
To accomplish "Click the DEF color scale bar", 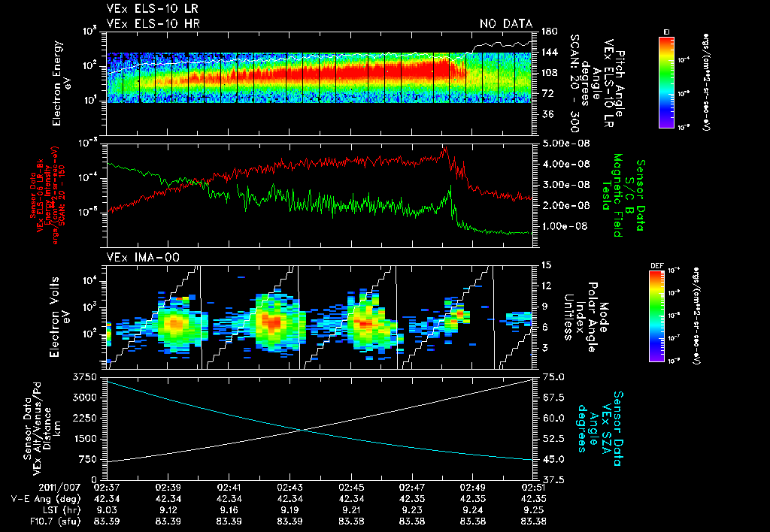I will point(656,316).
